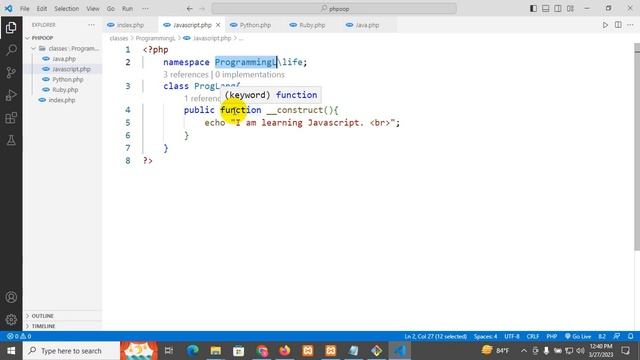Click the PHP version 8.2 status item
640x360 pixels.
click(602, 336)
